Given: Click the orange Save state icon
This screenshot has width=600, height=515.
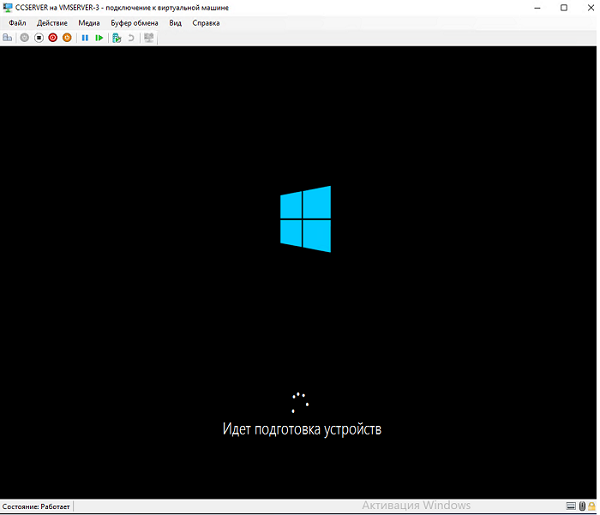Looking at the screenshot, I should (x=67, y=37).
